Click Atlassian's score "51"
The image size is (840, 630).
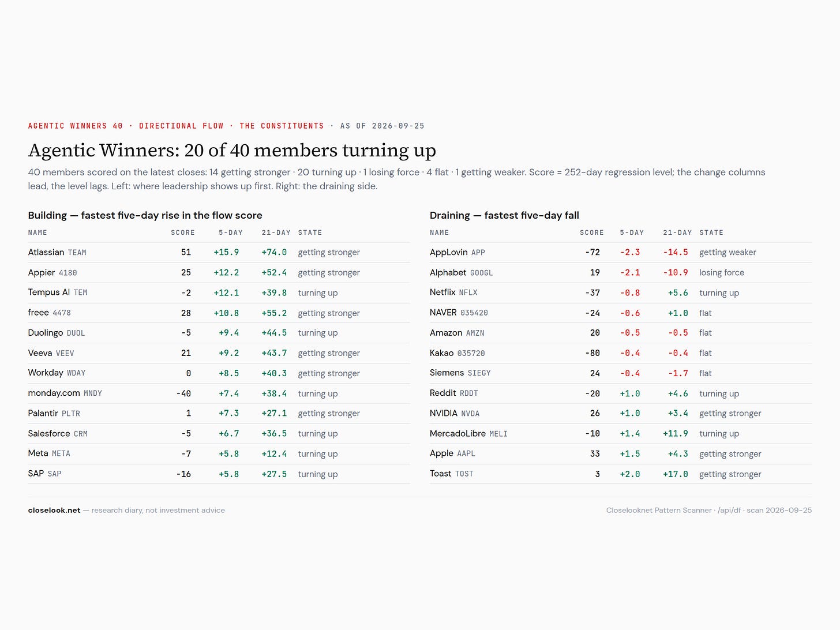[186, 252]
